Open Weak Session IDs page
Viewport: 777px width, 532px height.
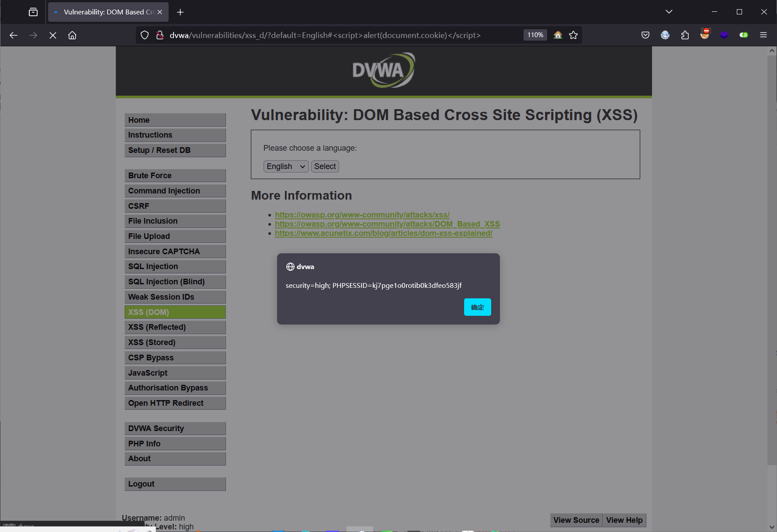(175, 297)
